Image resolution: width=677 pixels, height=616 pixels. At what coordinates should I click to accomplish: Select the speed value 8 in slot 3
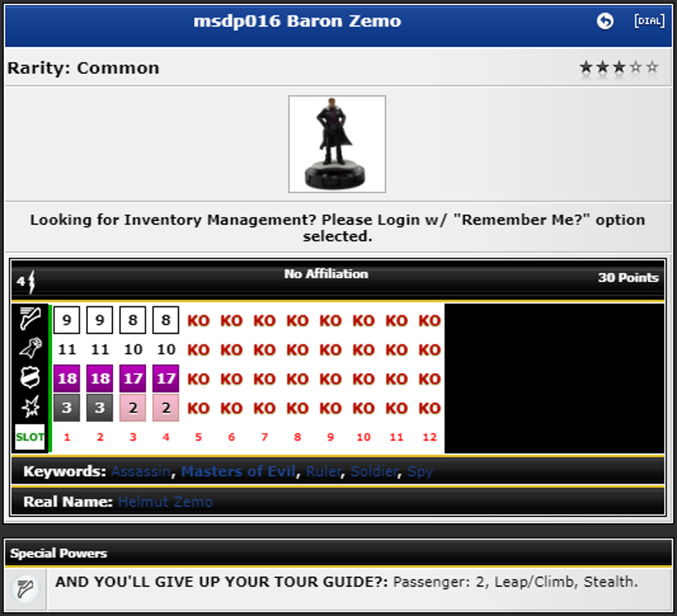[x=132, y=320]
